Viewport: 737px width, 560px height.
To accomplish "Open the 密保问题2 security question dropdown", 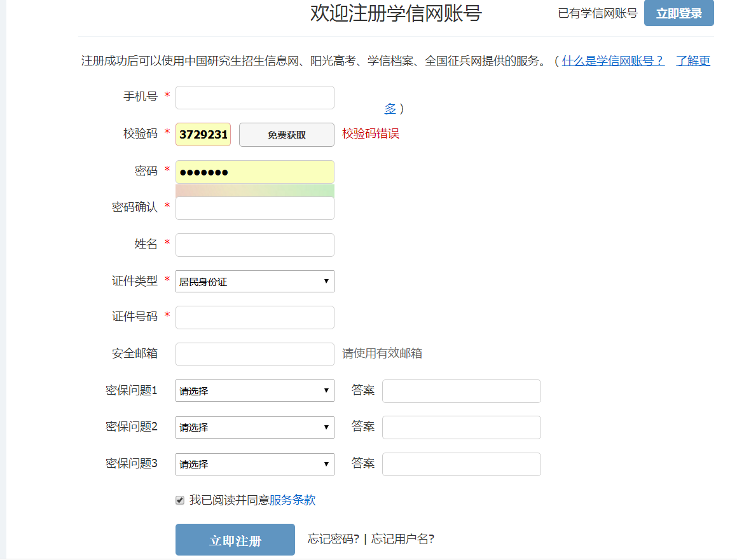I will click(254, 427).
